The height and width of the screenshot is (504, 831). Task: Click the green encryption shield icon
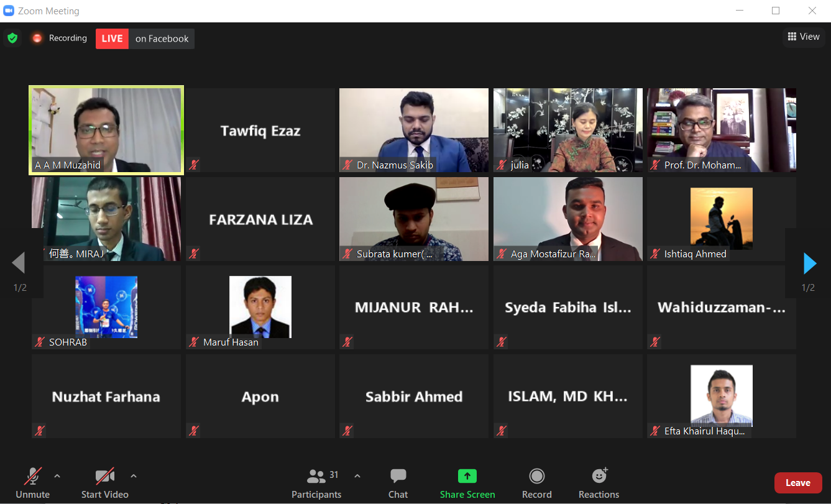12,39
